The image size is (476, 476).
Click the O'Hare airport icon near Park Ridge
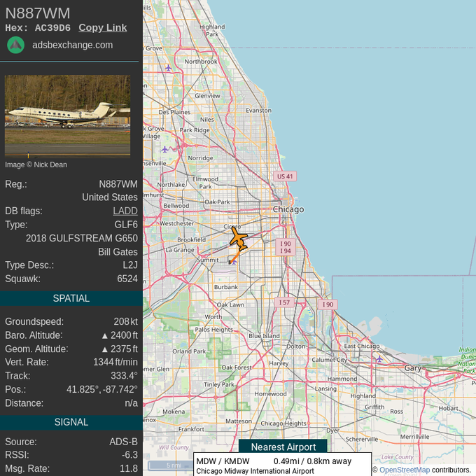(x=164, y=149)
